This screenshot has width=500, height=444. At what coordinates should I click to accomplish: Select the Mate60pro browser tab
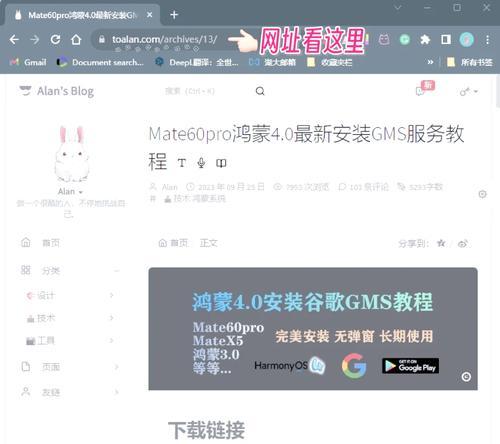pyautogui.click(x=82, y=15)
